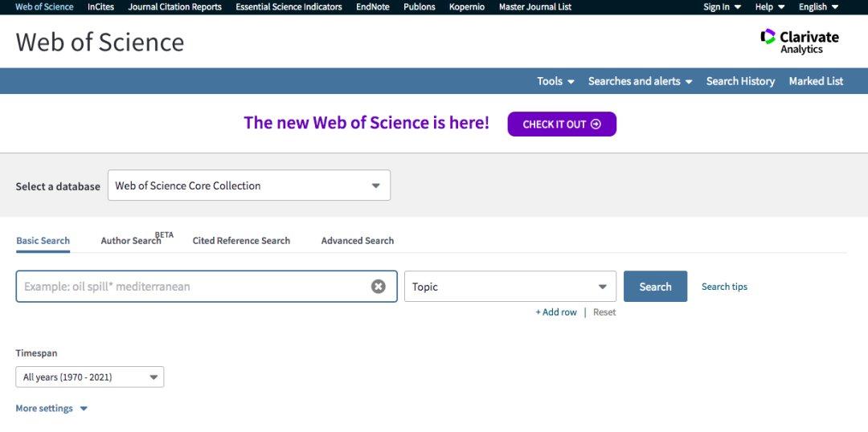This screenshot has height=432, width=868.
Task: Expand Searches and alerts menu
Action: (x=640, y=81)
